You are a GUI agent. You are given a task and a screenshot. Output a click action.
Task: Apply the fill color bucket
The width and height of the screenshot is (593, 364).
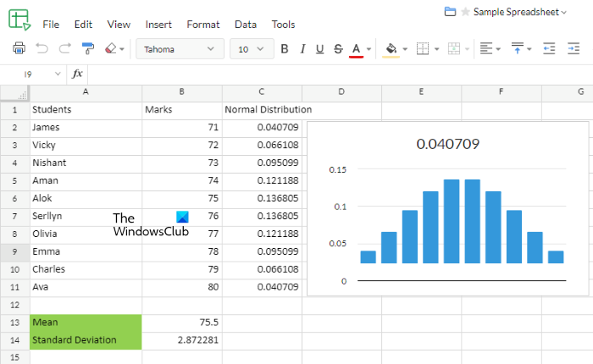391,49
